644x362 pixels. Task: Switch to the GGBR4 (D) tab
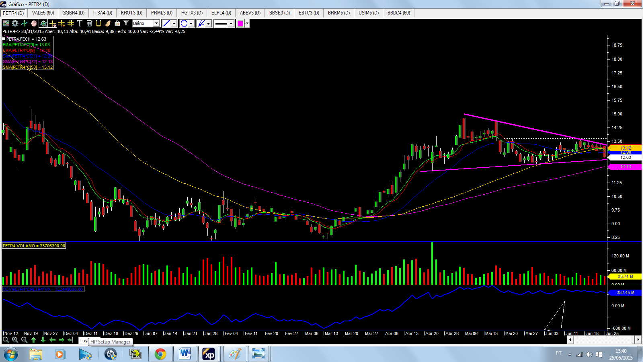click(74, 13)
